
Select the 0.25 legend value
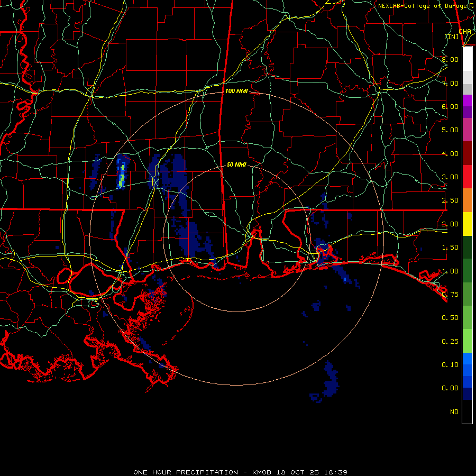pos(450,342)
